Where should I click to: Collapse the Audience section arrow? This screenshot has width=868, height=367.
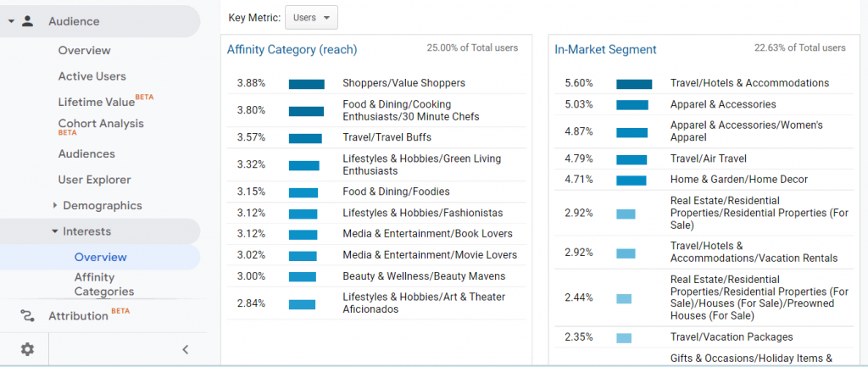[11, 21]
